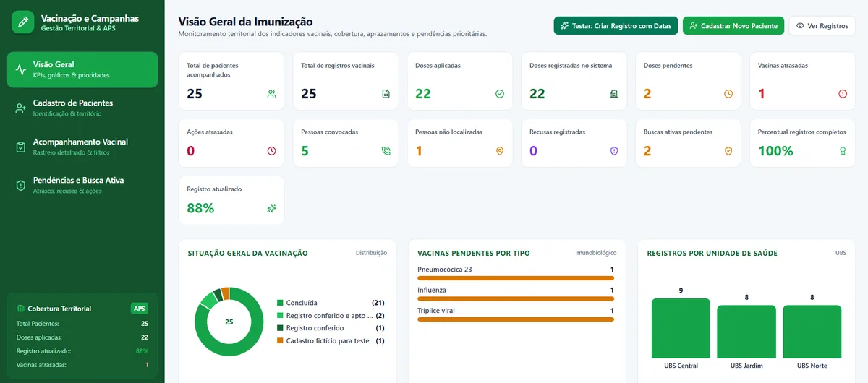The height and width of the screenshot is (383, 868).
Task: Open the Visão Geral sidebar section
Action: pos(82,69)
